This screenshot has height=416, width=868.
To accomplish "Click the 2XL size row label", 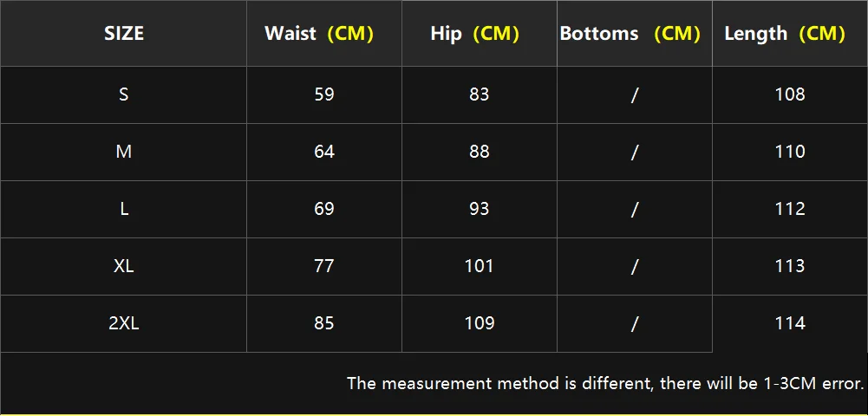I will [124, 323].
